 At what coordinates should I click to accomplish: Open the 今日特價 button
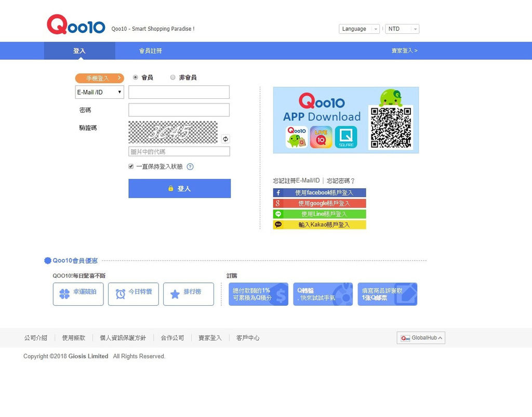tap(134, 294)
